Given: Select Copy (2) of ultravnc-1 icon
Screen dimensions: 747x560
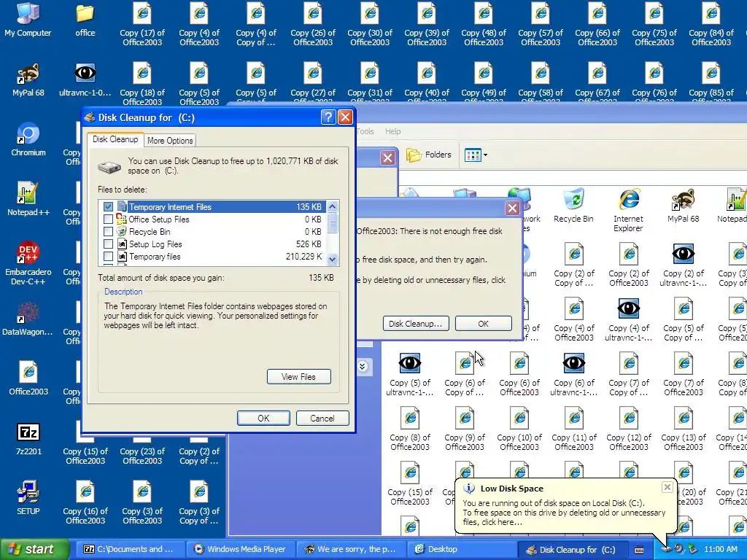Looking at the screenshot, I should (683, 265).
